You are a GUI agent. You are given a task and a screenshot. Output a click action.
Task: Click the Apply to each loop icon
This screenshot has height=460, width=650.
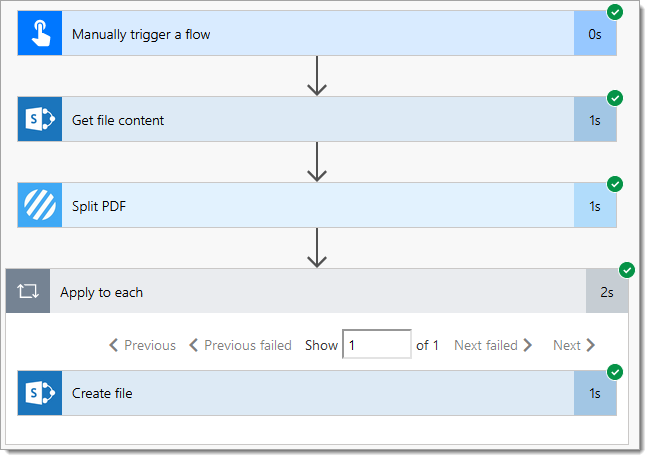pyautogui.click(x=28, y=291)
